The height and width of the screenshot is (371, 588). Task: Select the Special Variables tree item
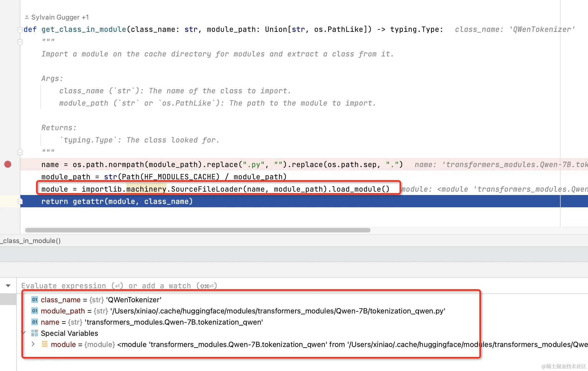point(69,333)
